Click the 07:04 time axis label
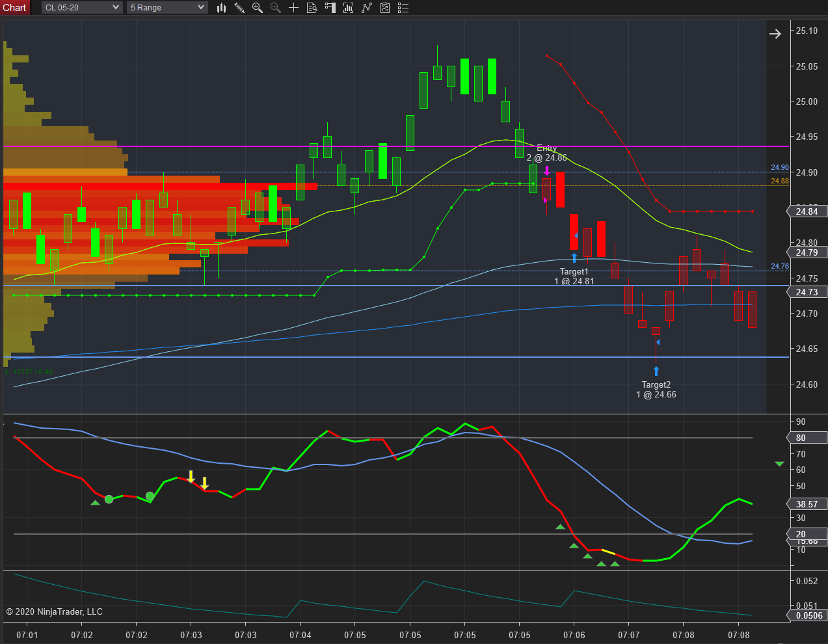Image resolution: width=828 pixels, height=644 pixels. coord(300,635)
